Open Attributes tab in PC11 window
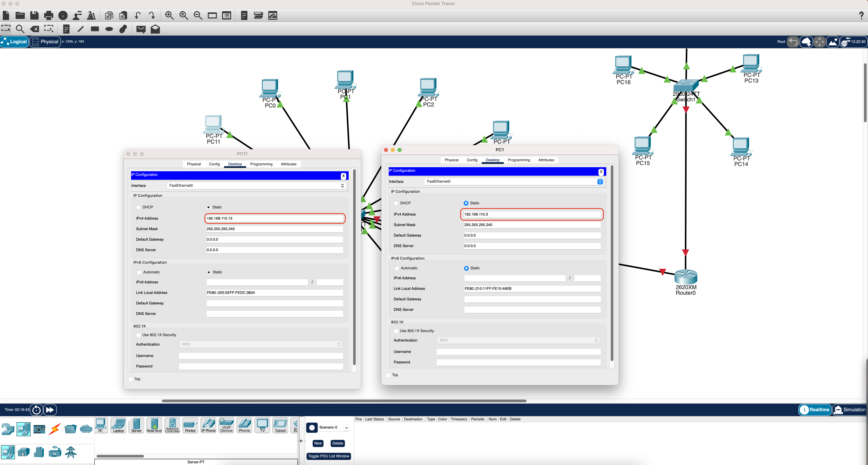 (288, 164)
